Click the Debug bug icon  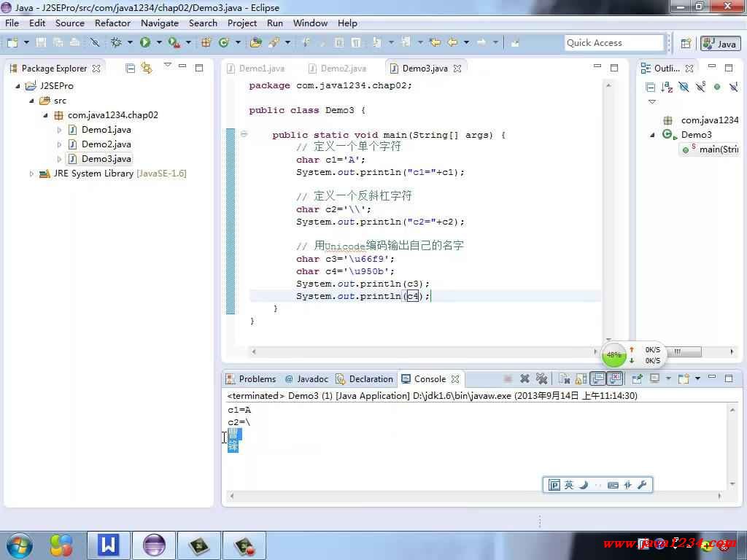tap(116, 43)
